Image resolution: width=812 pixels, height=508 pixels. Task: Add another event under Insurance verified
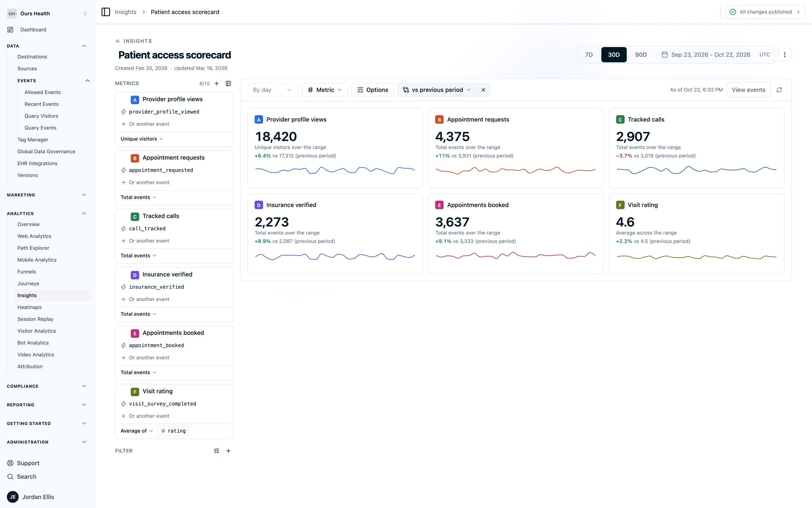(x=145, y=299)
